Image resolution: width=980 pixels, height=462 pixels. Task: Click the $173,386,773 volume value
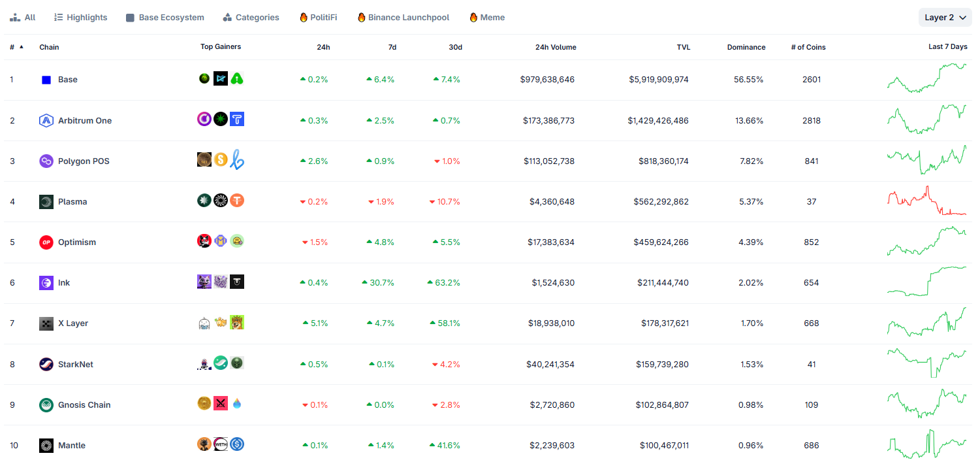(x=548, y=120)
